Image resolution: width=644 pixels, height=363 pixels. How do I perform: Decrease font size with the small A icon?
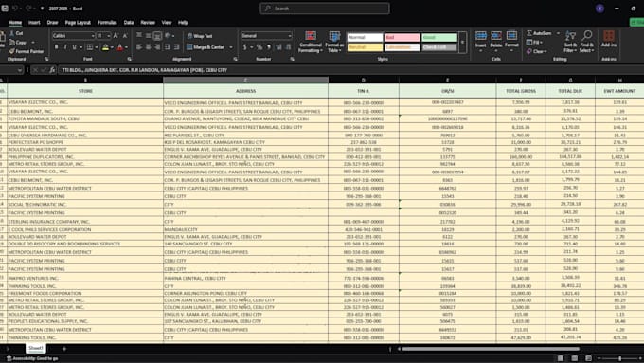[125, 36]
